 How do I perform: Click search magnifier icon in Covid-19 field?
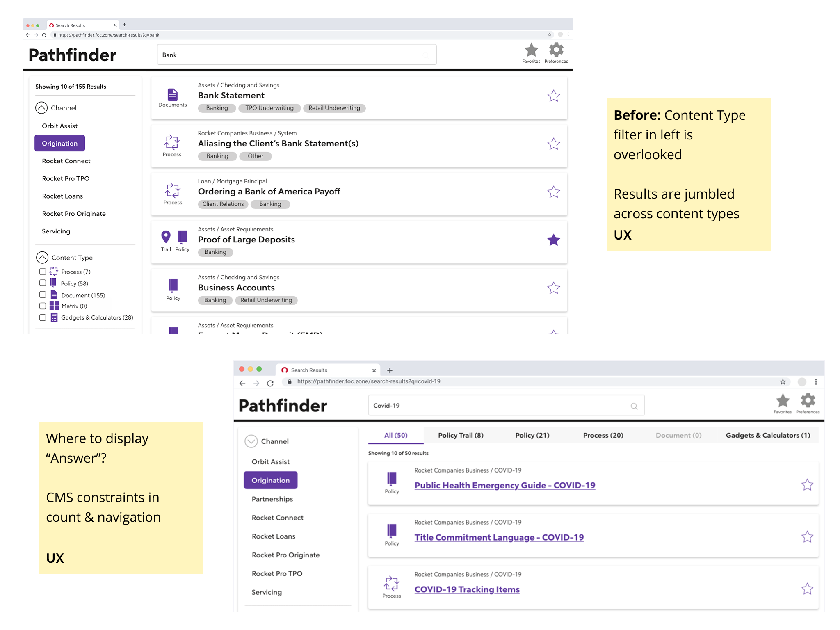coord(634,406)
